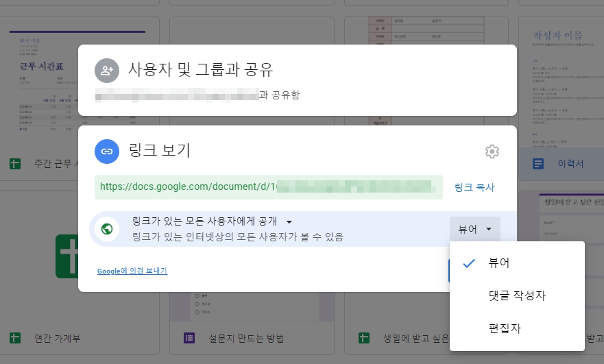Image resolution: width=604 pixels, height=364 pixels.
Task: Select 뷰어 in the role menu
Action: click(x=517, y=263)
